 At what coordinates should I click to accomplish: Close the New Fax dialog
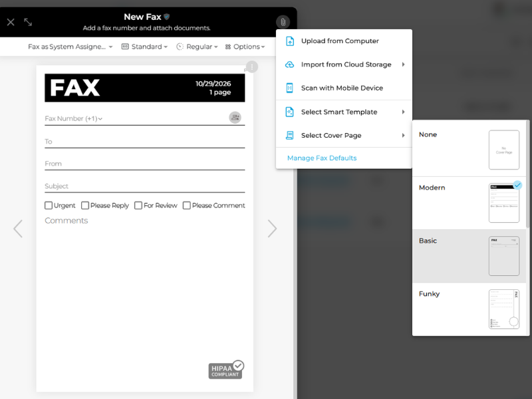point(11,23)
